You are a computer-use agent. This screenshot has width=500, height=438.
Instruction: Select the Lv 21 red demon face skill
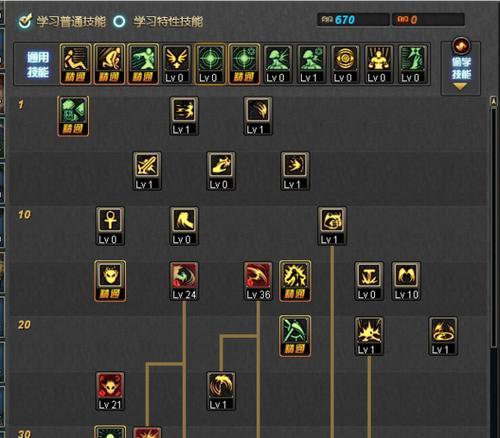[x=110, y=391]
